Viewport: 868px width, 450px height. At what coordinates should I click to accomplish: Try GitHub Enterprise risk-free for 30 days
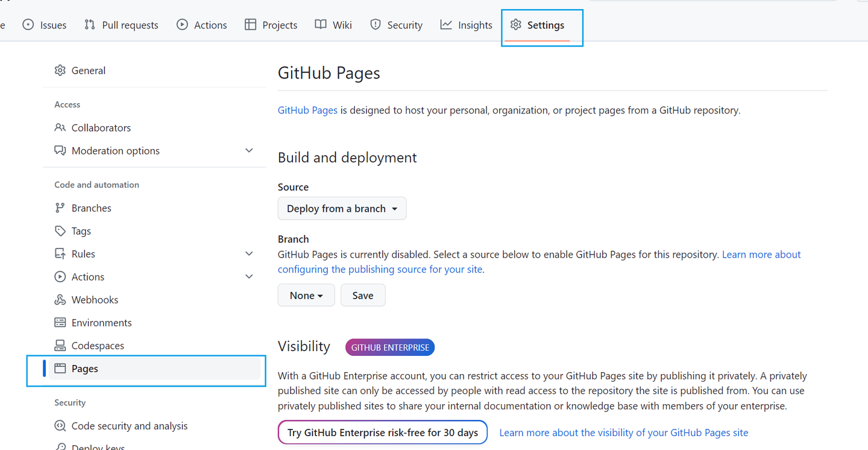[382, 432]
